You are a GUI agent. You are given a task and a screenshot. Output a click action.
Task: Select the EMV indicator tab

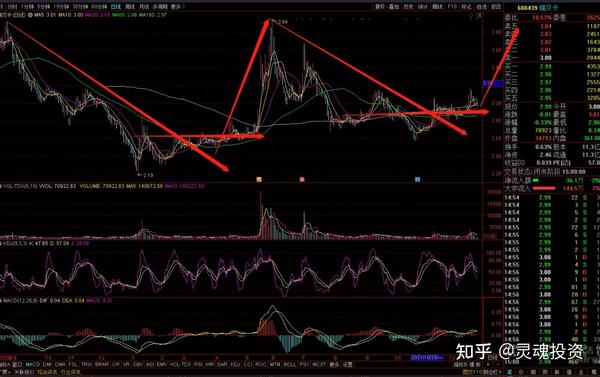pos(162,364)
